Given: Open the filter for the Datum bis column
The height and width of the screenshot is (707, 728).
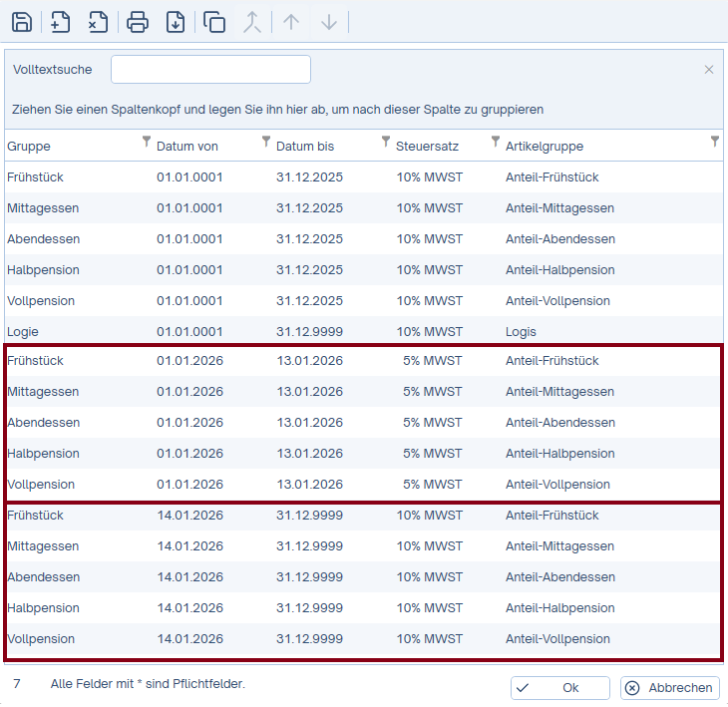Looking at the screenshot, I should (386, 142).
